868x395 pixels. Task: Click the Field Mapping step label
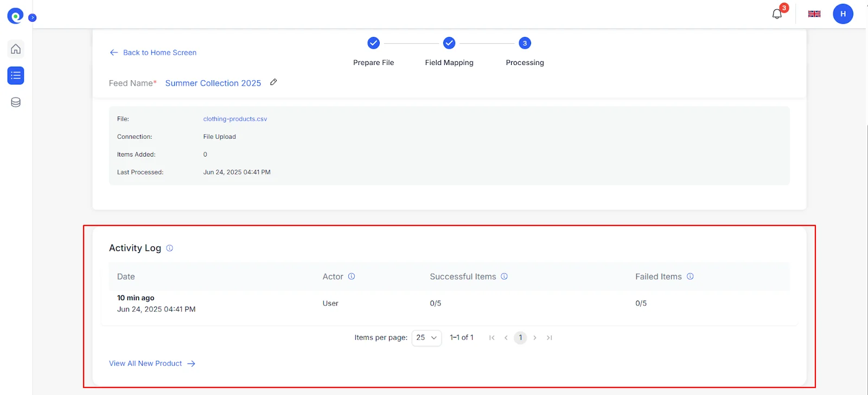tap(449, 63)
